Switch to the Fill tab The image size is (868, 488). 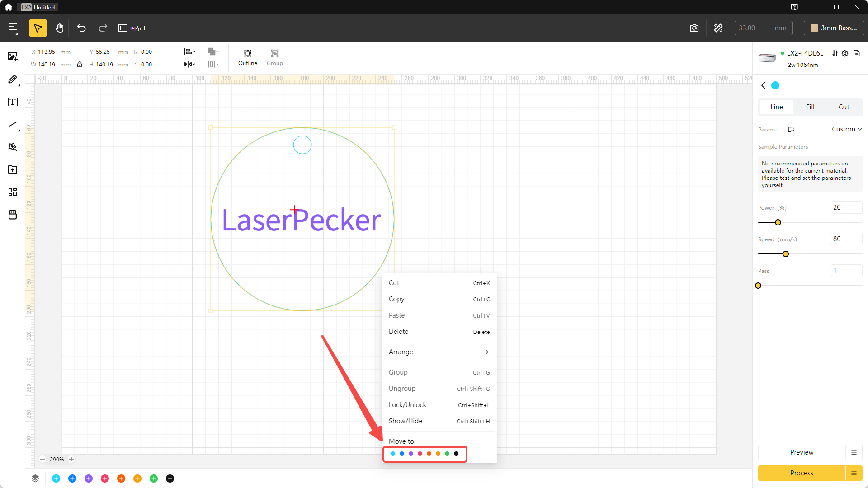(x=810, y=107)
